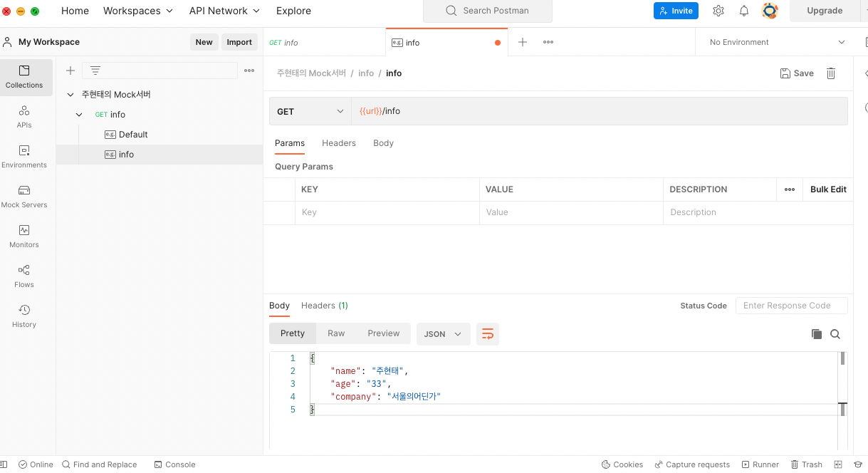Viewport: 868px width, 473px height.
Task: Change the JSON response format dropdown
Action: pyautogui.click(x=443, y=334)
